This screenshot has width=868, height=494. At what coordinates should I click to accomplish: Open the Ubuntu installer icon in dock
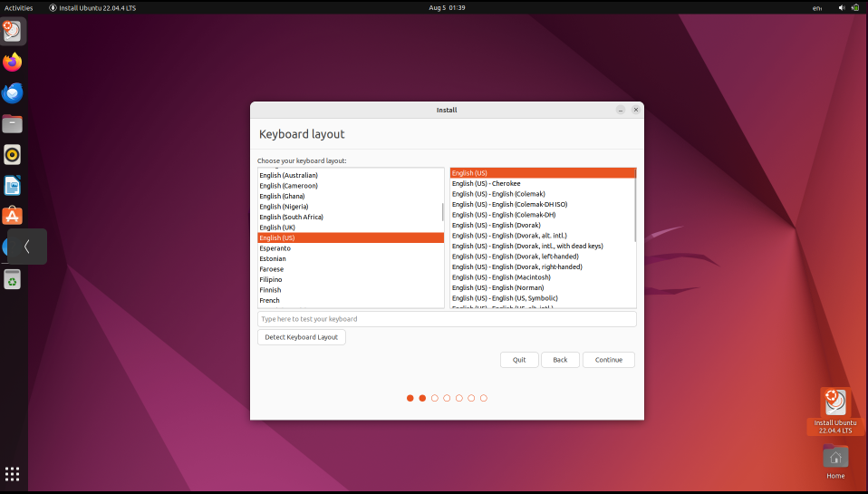12,31
